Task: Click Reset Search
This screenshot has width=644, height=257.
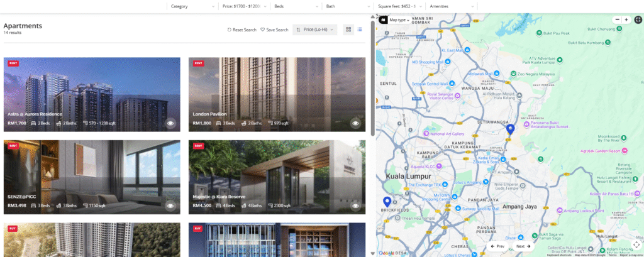Action: [242, 30]
